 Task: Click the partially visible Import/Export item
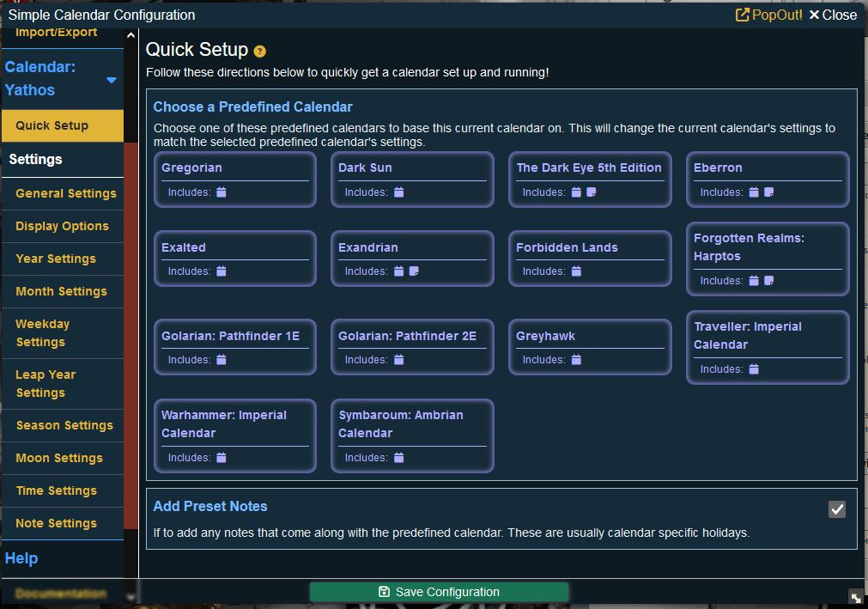point(57,33)
